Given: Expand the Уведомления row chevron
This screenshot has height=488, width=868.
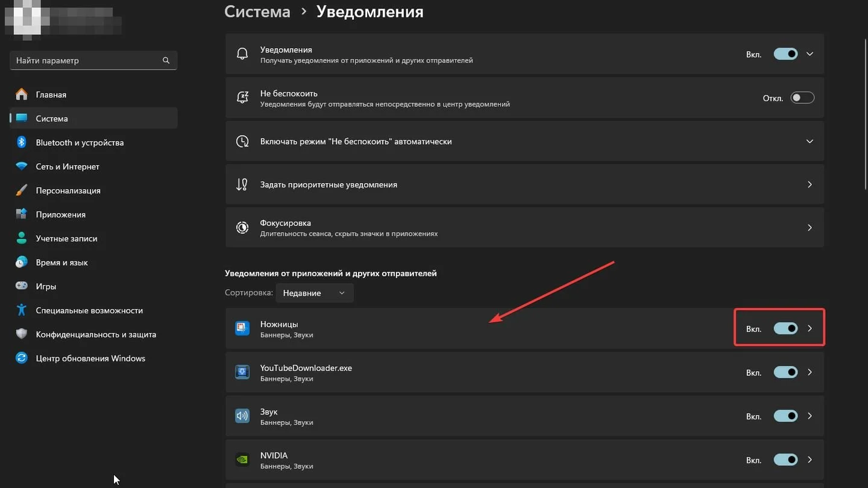Looking at the screenshot, I should click(x=810, y=54).
